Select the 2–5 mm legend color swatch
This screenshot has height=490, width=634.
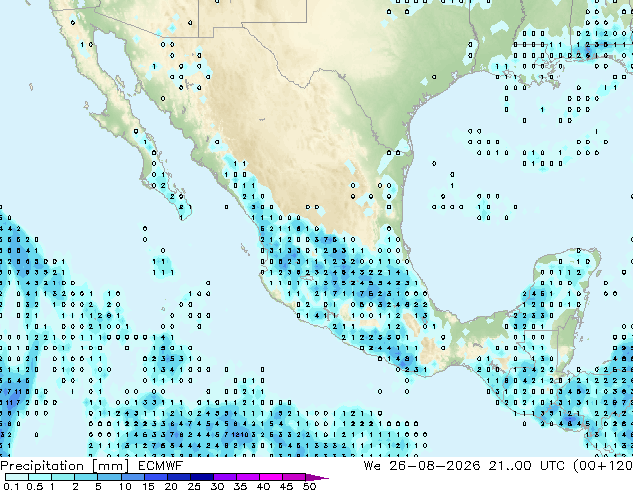point(86,477)
